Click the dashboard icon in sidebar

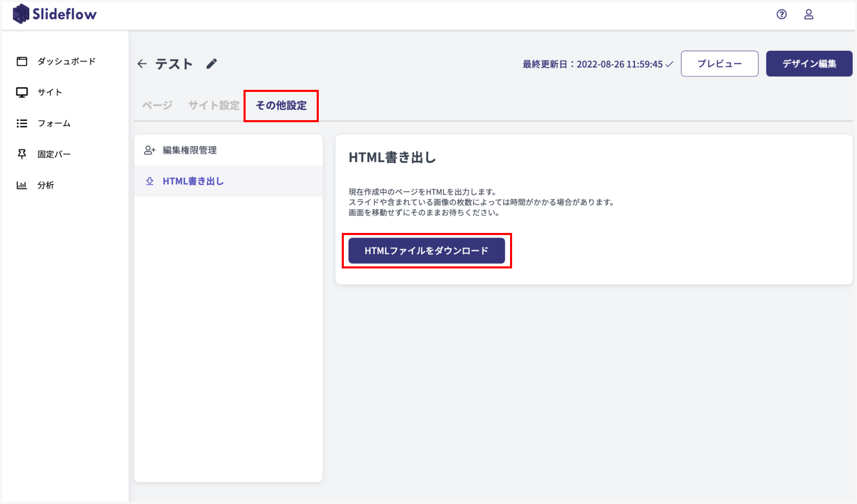click(22, 61)
